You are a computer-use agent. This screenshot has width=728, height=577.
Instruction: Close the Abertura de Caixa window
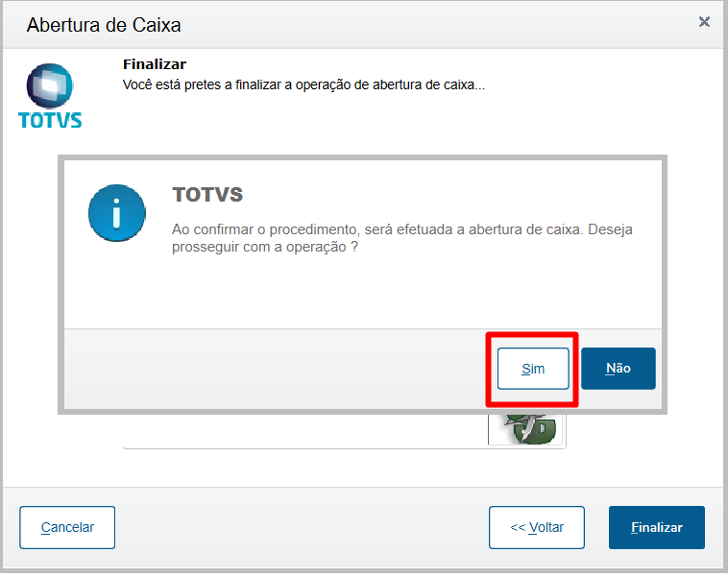point(704,21)
